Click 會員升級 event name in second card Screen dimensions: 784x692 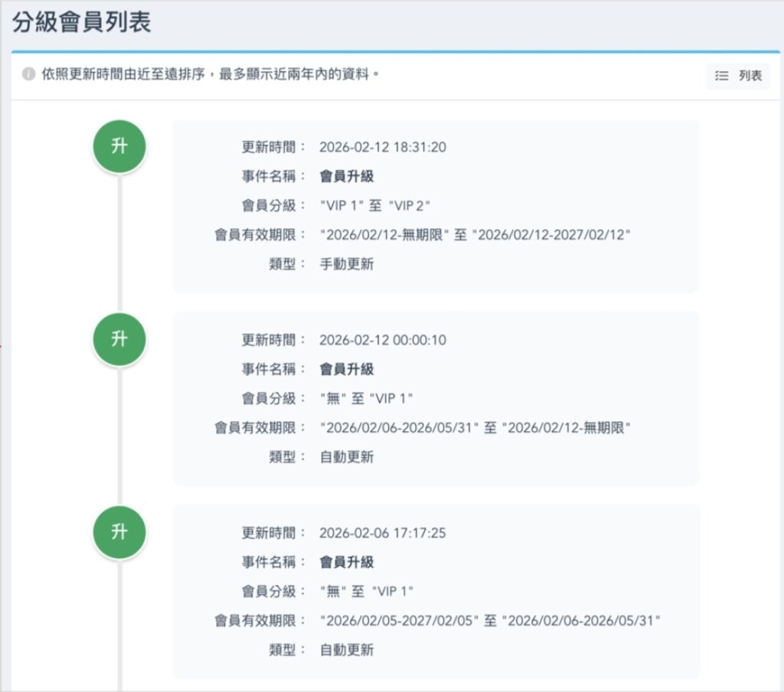click(x=347, y=369)
